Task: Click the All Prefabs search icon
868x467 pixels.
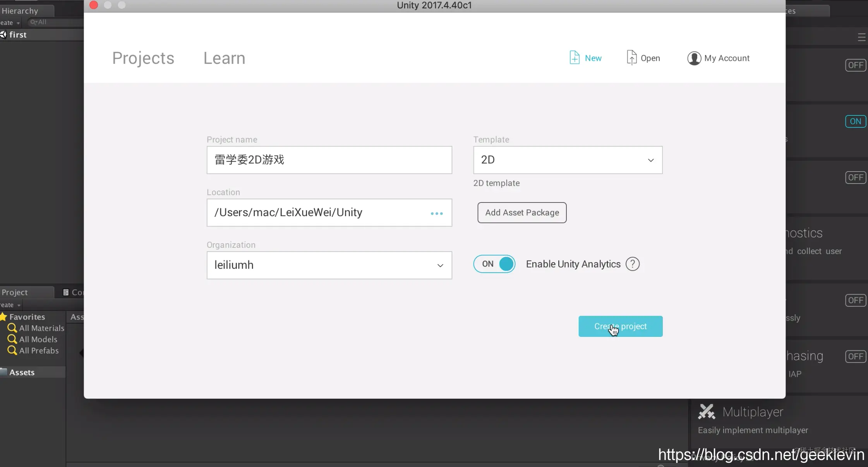Action: [x=12, y=350]
